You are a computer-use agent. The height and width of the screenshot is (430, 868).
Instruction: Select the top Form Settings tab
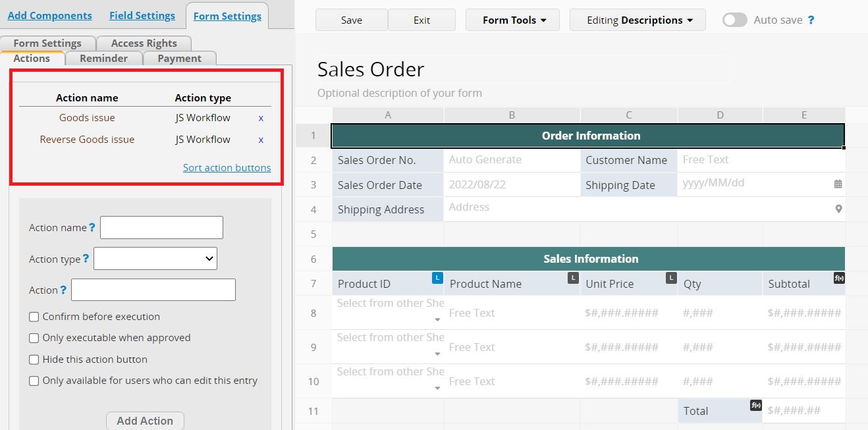(x=227, y=16)
